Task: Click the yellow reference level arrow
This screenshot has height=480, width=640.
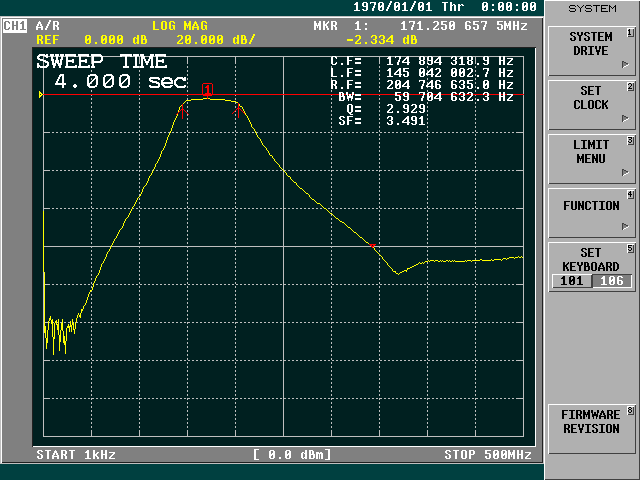Action: tap(40, 95)
